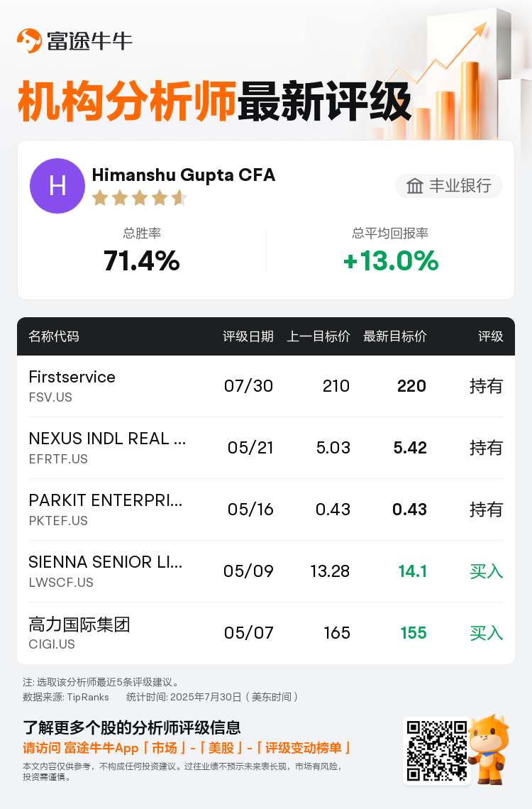Click the purple H analyst avatar

57,186
